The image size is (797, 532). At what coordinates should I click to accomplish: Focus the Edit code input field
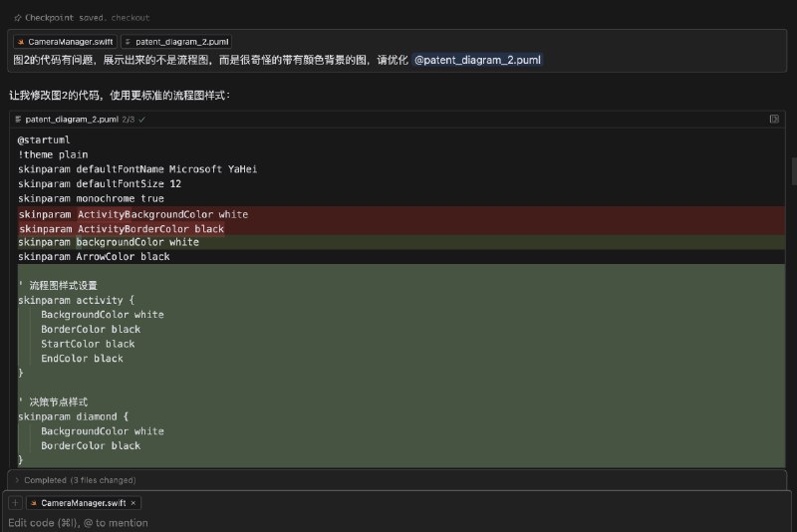click(x=398, y=523)
